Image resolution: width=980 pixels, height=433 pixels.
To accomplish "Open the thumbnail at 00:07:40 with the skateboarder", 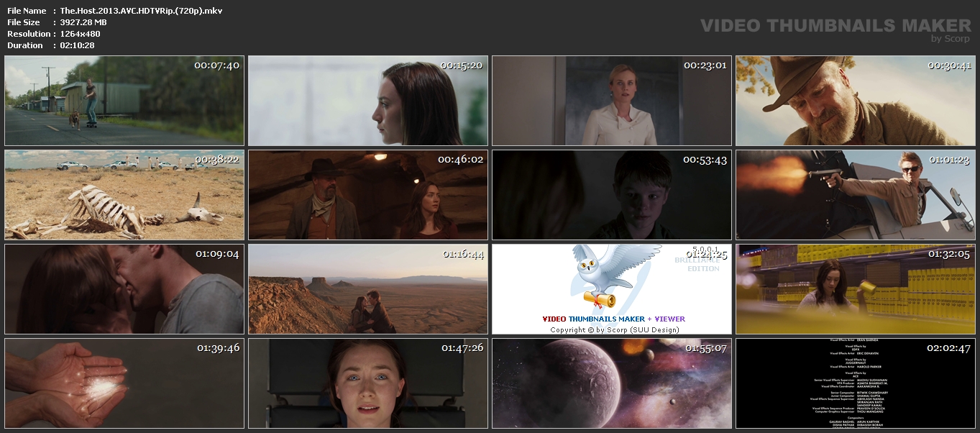I will (x=124, y=101).
